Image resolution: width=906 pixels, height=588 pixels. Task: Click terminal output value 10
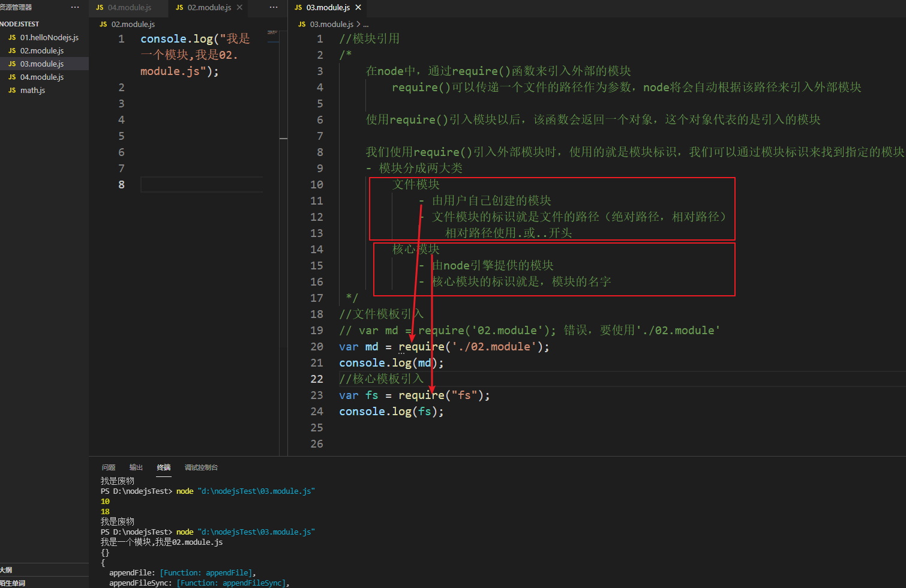coord(105,502)
